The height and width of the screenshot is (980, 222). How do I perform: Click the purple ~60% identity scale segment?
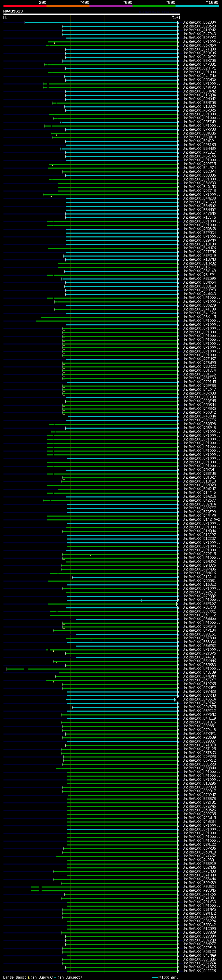111,6
